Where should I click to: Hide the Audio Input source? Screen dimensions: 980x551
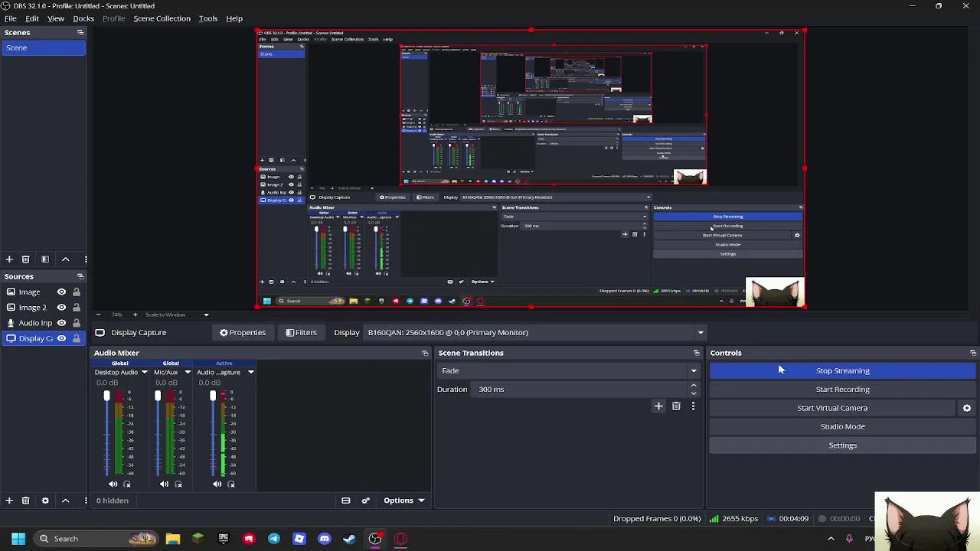pyautogui.click(x=61, y=323)
